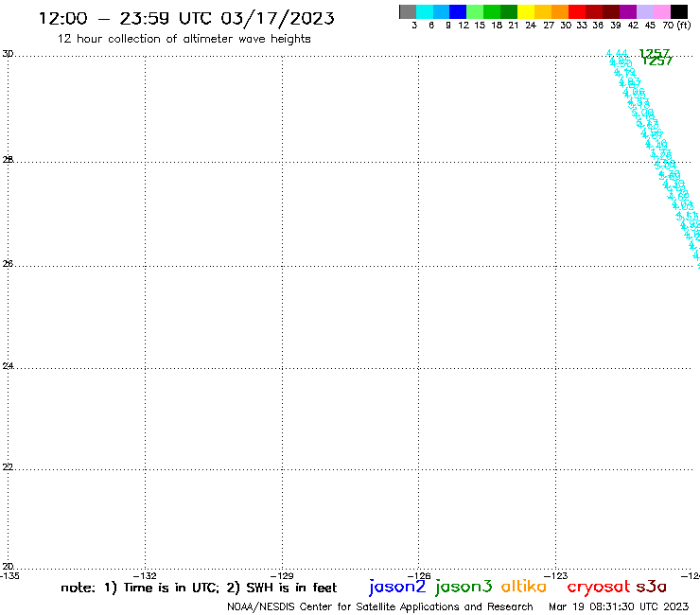Click the longitude label -129
This screenshot has width=700, height=615.
coord(282,575)
